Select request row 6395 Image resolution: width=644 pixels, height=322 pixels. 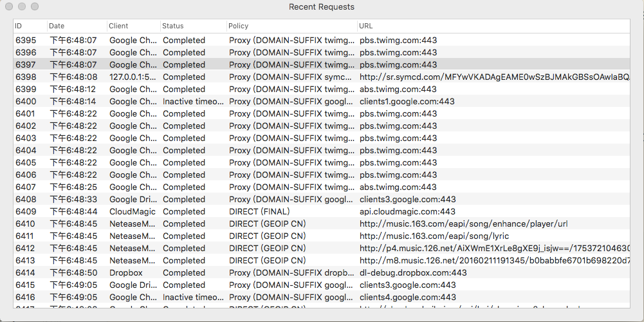click(x=322, y=41)
